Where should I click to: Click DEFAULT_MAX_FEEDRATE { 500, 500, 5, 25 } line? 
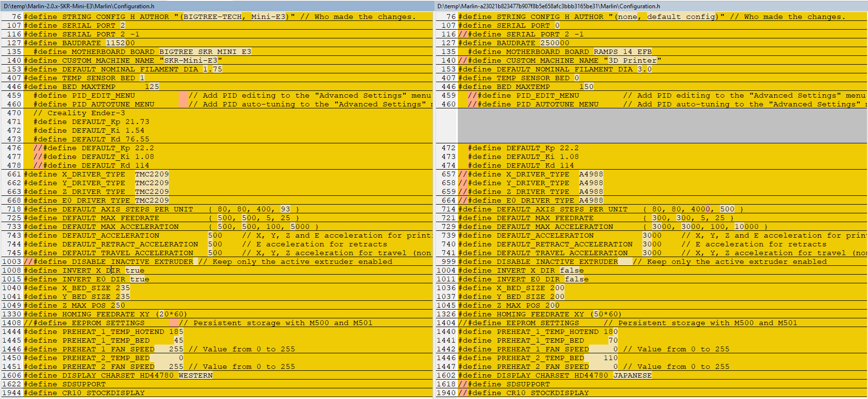(x=217, y=218)
